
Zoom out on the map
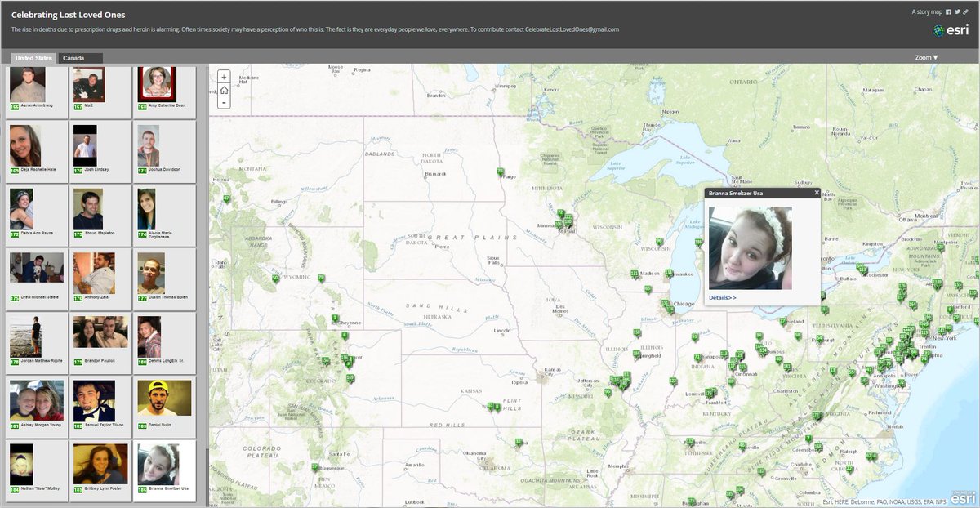[x=224, y=103]
